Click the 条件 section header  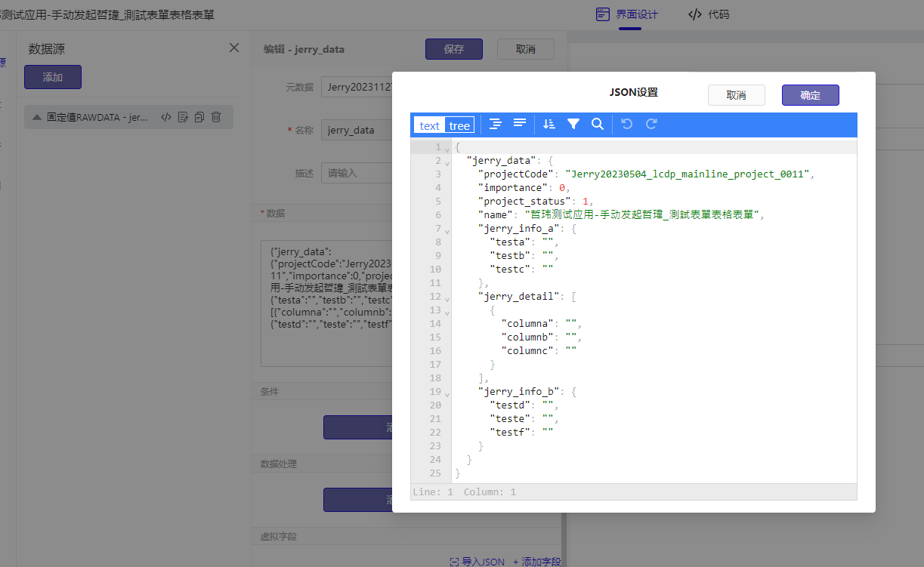tap(270, 392)
